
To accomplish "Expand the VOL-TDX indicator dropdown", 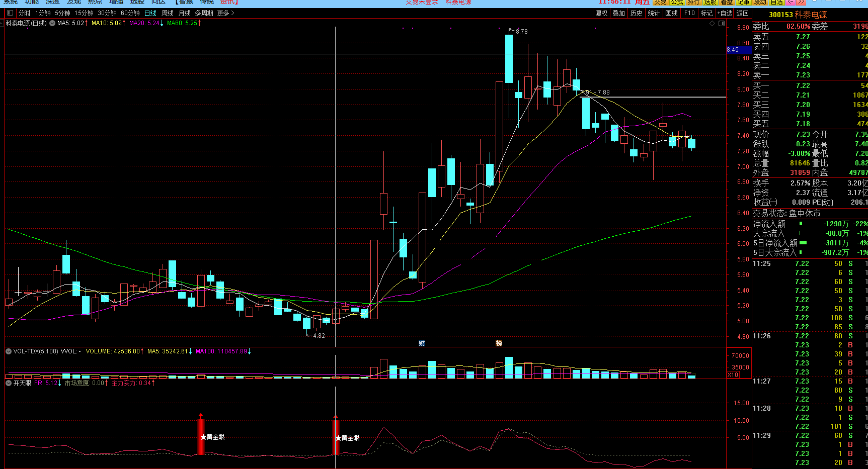I will click(9, 351).
